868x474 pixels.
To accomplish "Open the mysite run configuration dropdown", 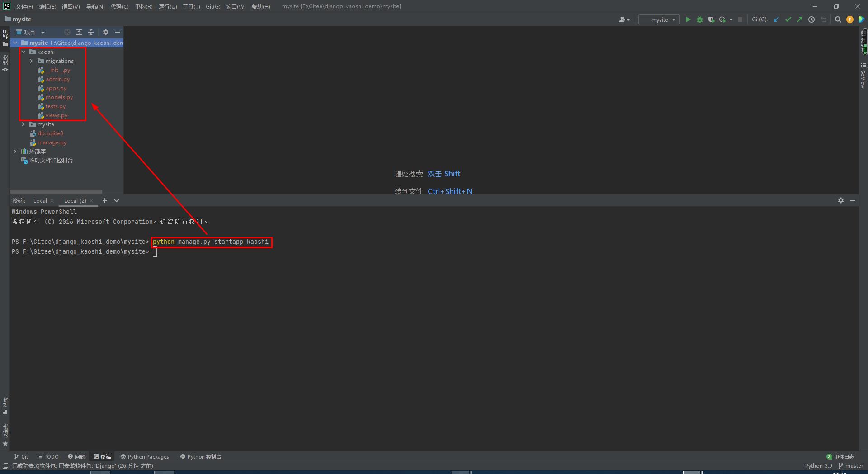I will [659, 19].
